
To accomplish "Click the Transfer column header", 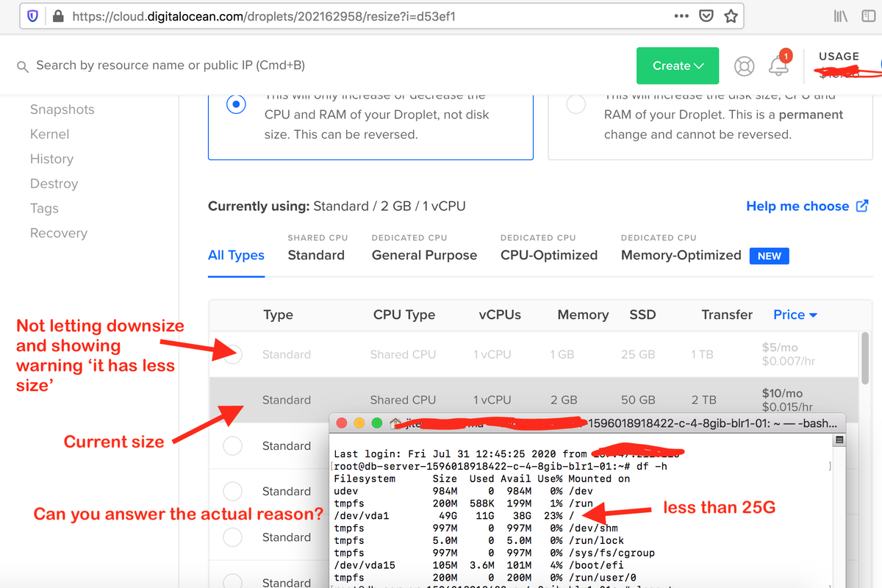I will pos(727,315).
